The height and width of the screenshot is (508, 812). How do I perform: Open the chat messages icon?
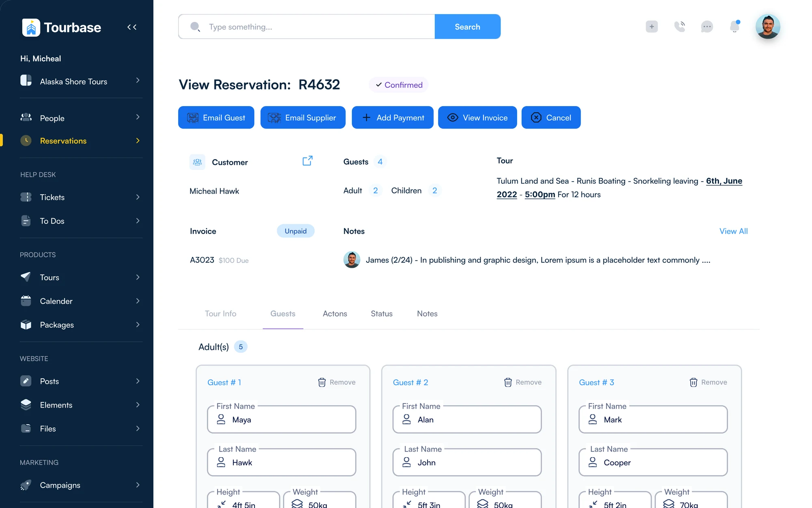pyautogui.click(x=707, y=27)
